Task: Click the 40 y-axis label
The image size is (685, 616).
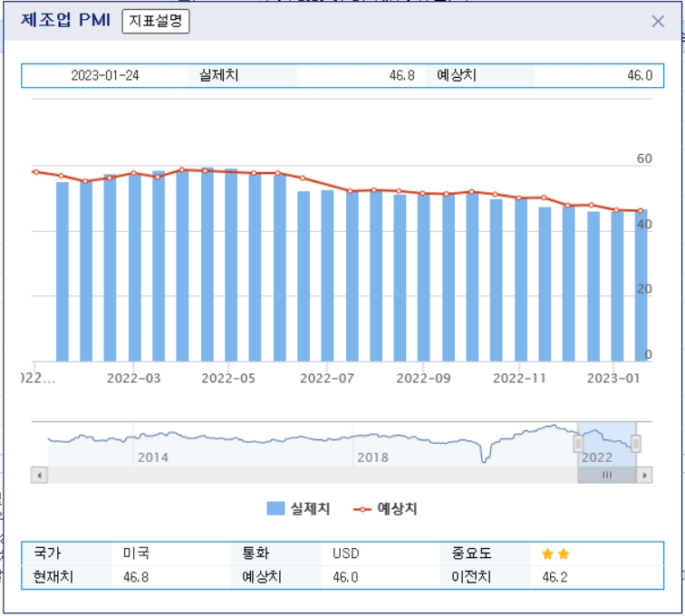Action: [644, 224]
